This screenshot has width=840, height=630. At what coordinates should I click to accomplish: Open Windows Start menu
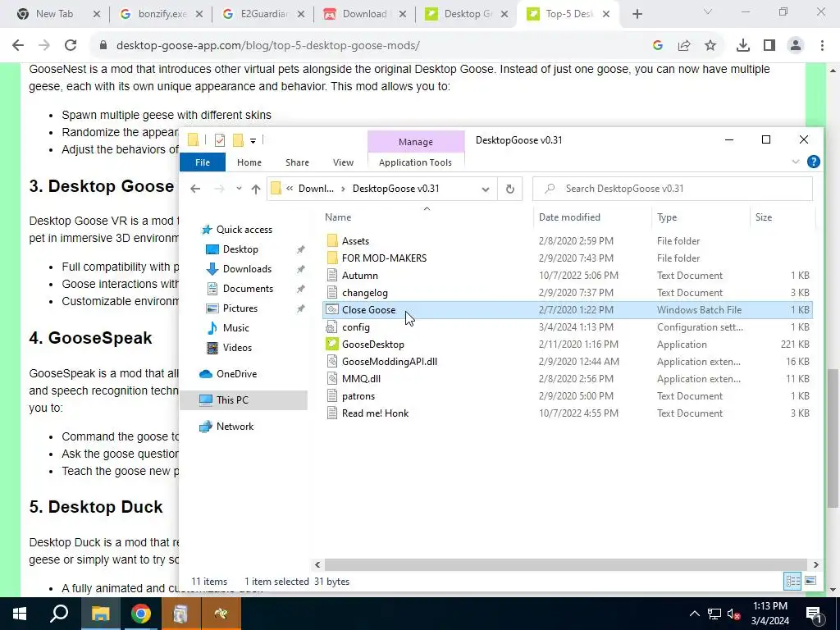(x=20, y=614)
